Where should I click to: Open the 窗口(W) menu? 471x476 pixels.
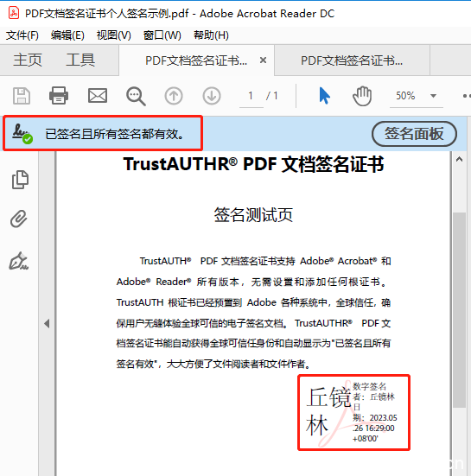click(162, 35)
